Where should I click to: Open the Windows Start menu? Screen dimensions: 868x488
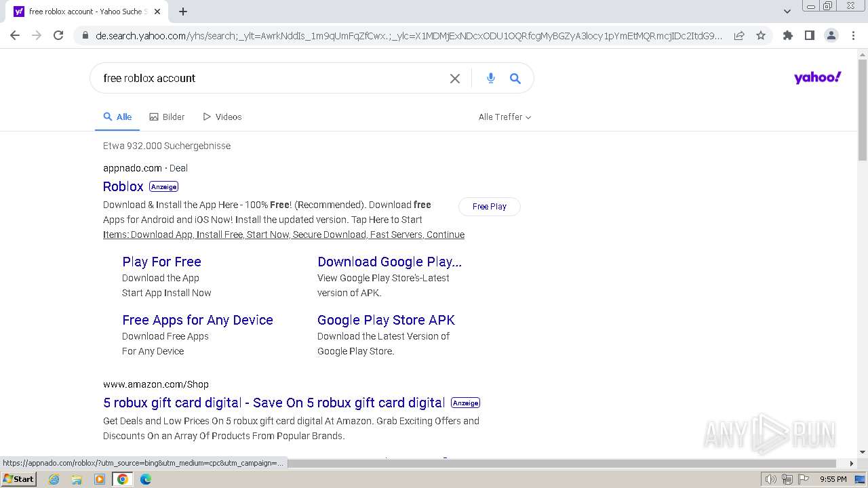[x=18, y=479]
